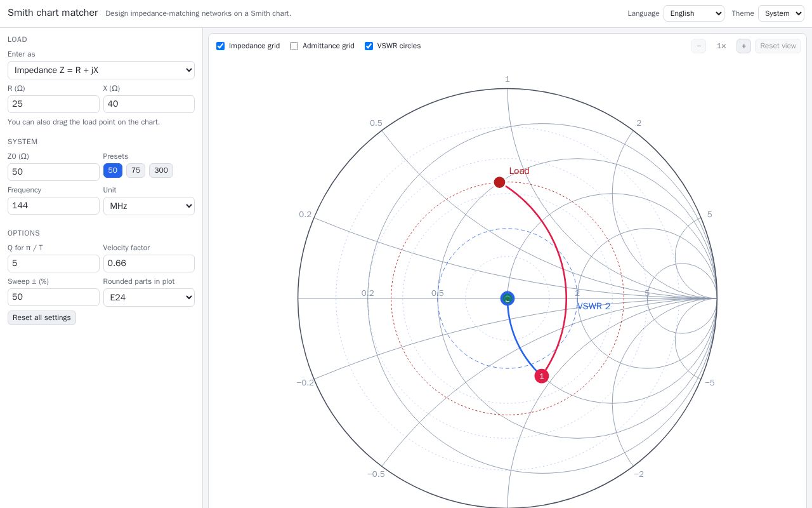The height and width of the screenshot is (508, 812).
Task: Click the 'VSWR 2' chart label
Action: coord(593,306)
